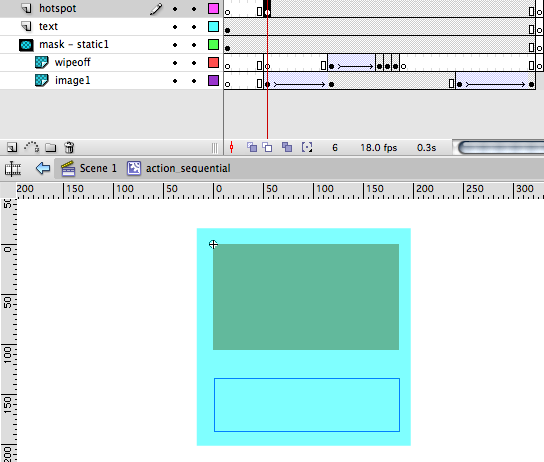Toggle visibility dot on wipeoff layer
This screenshot has height=462, width=544.
point(175,63)
